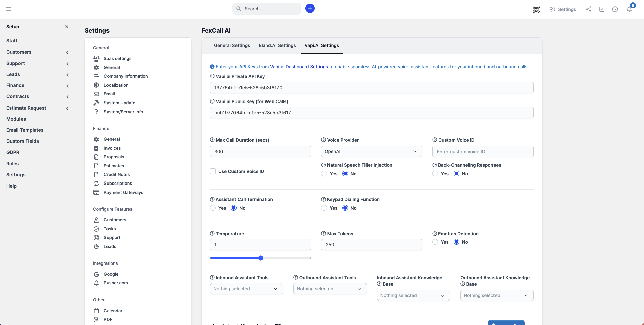
Task: Open Payment Gateways settings
Action: click(123, 192)
